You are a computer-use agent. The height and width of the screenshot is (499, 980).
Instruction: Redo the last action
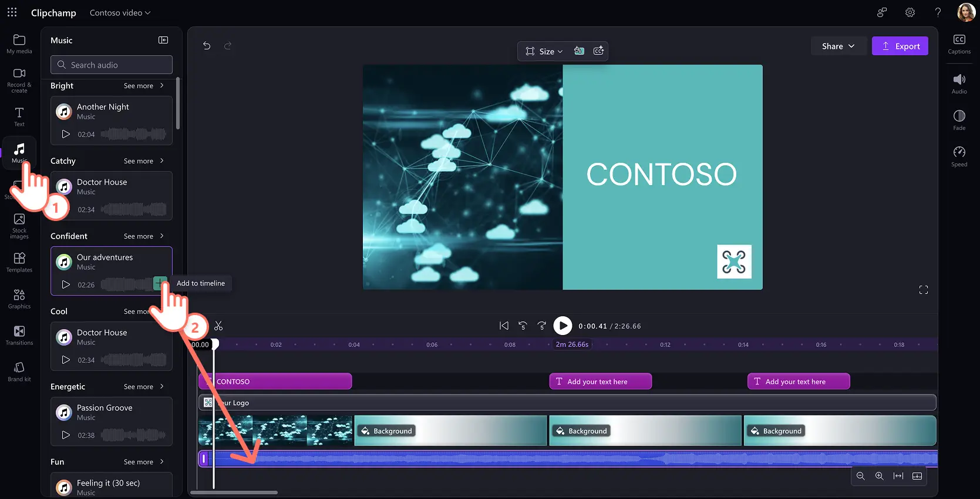228,46
